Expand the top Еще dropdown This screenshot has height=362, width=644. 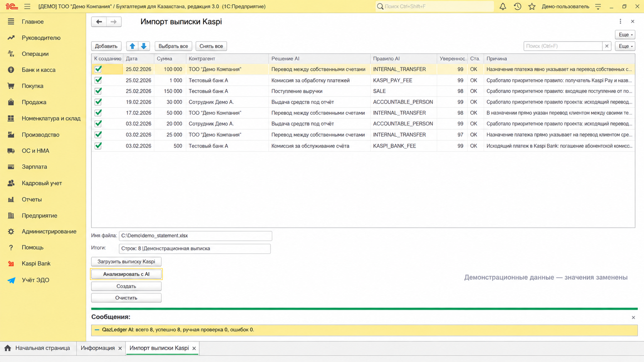pos(625,35)
